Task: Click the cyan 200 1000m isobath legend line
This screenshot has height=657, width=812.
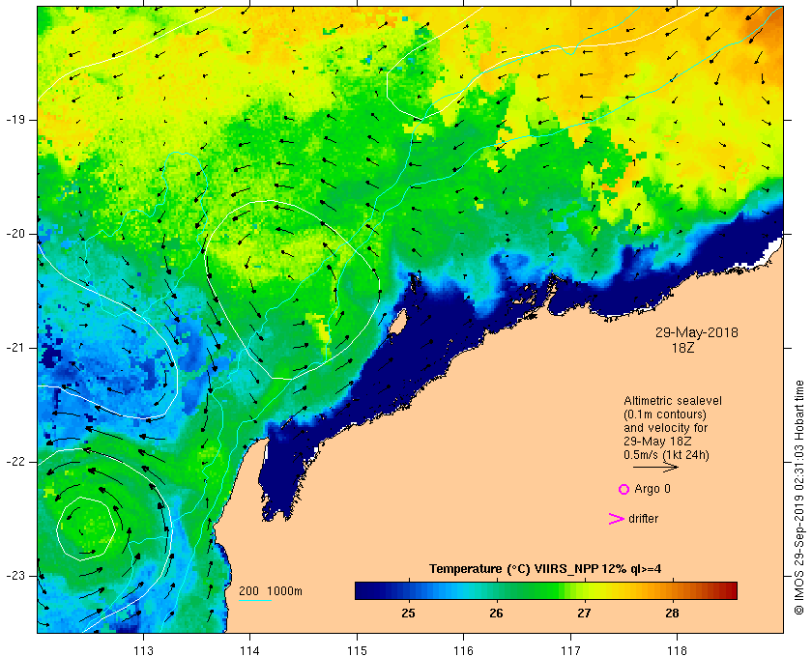Action: [255, 601]
